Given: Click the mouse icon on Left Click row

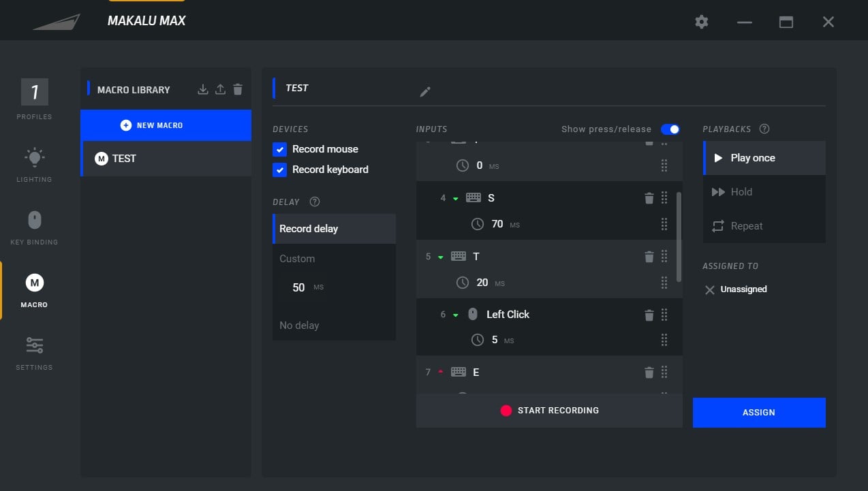Looking at the screenshot, I should click(x=473, y=314).
